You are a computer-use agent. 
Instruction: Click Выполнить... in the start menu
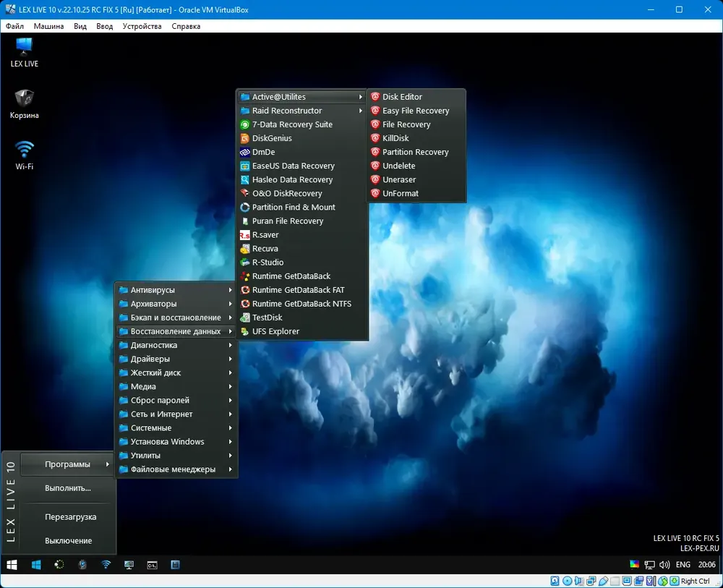click(68, 488)
